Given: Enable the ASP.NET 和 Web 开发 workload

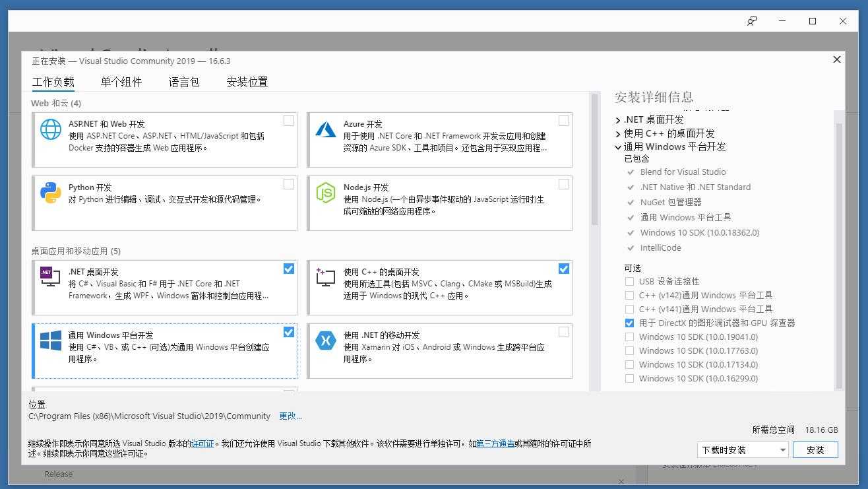Looking at the screenshot, I should [289, 121].
